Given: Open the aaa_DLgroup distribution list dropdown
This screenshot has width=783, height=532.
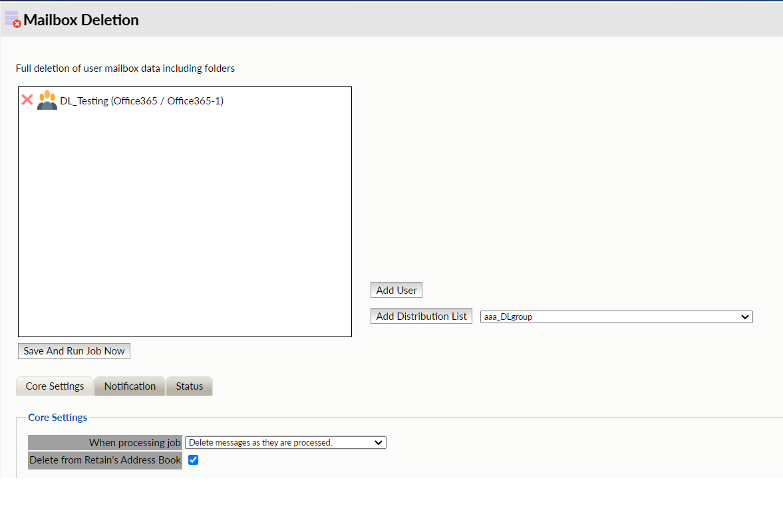Looking at the screenshot, I should [616, 317].
